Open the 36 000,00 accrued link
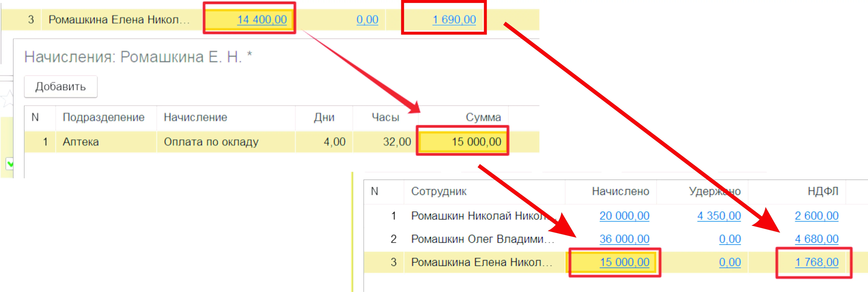The width and height of the screenshot is (868, 292). tap(624, 239)
